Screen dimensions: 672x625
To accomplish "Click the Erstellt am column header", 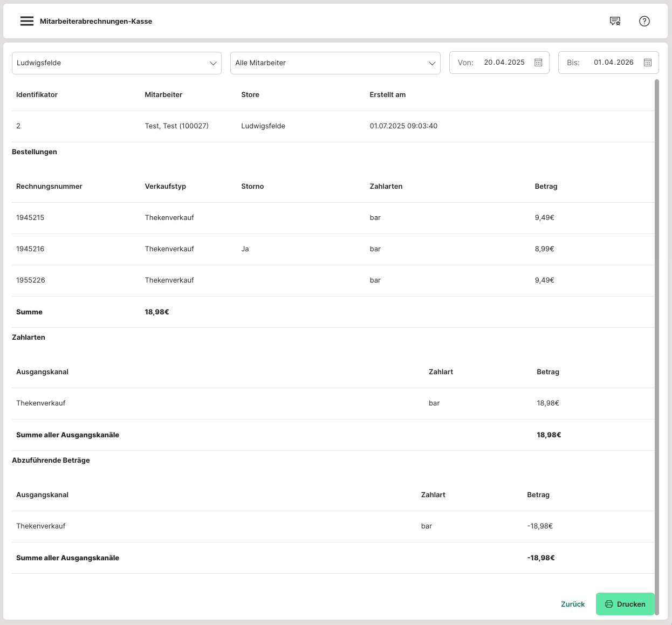I will pos(387,95).
